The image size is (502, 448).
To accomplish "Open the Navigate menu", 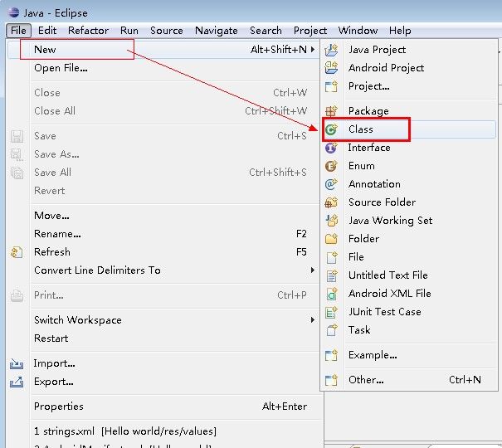I will 216,31.
